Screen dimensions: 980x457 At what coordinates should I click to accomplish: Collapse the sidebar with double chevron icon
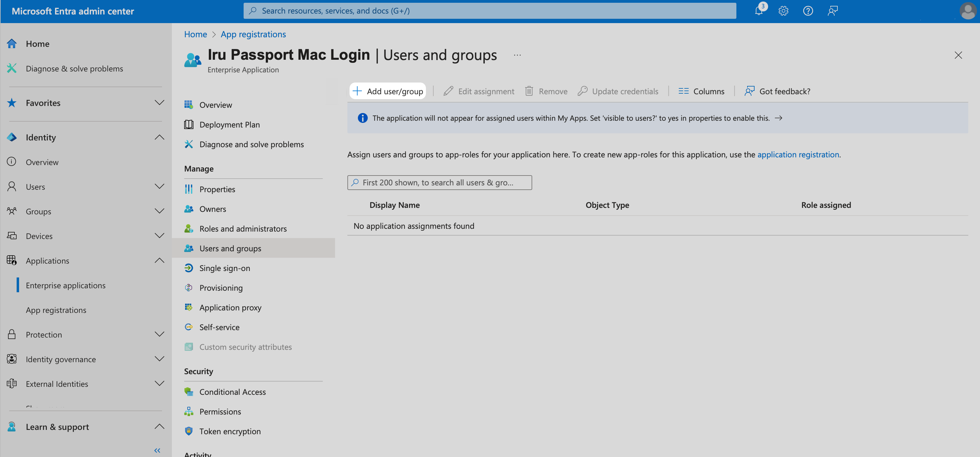157,451
